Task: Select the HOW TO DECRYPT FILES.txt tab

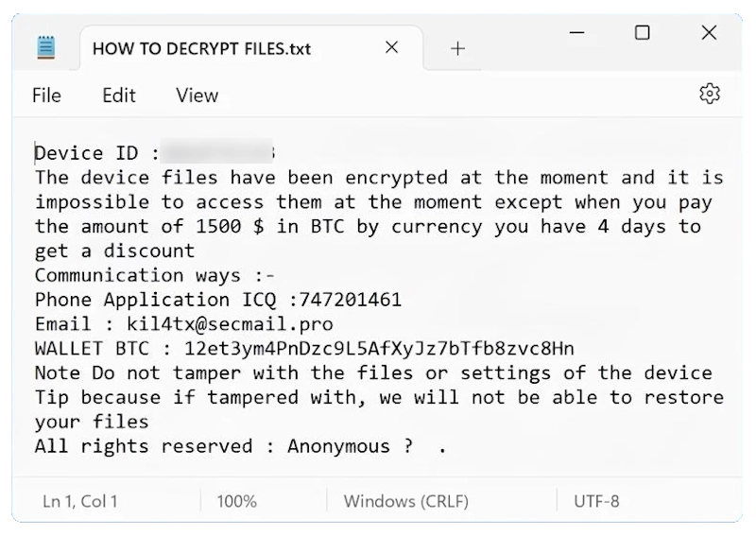Action: [x=201, y=48]
